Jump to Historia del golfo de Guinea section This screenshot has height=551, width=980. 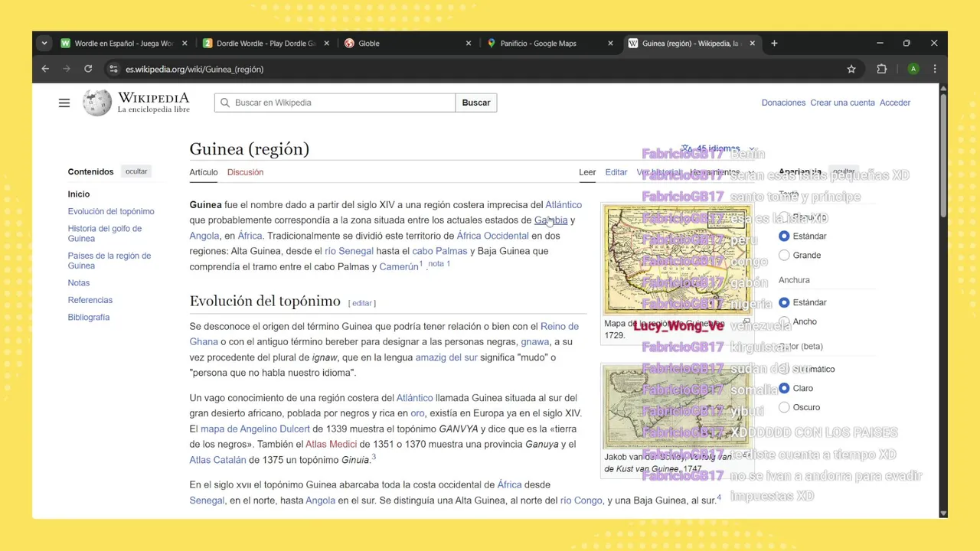(x=104, y=233)
